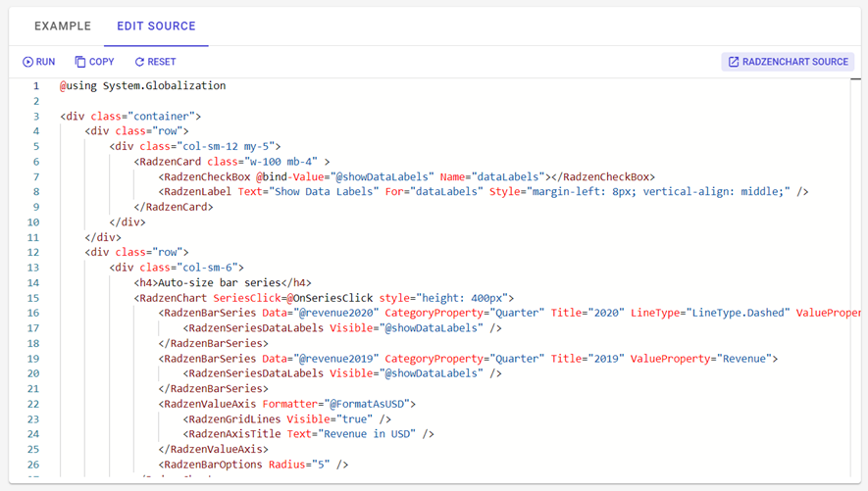868x491 pixels.
Task: Click the div class="container" code line
Action: (130, 117)
